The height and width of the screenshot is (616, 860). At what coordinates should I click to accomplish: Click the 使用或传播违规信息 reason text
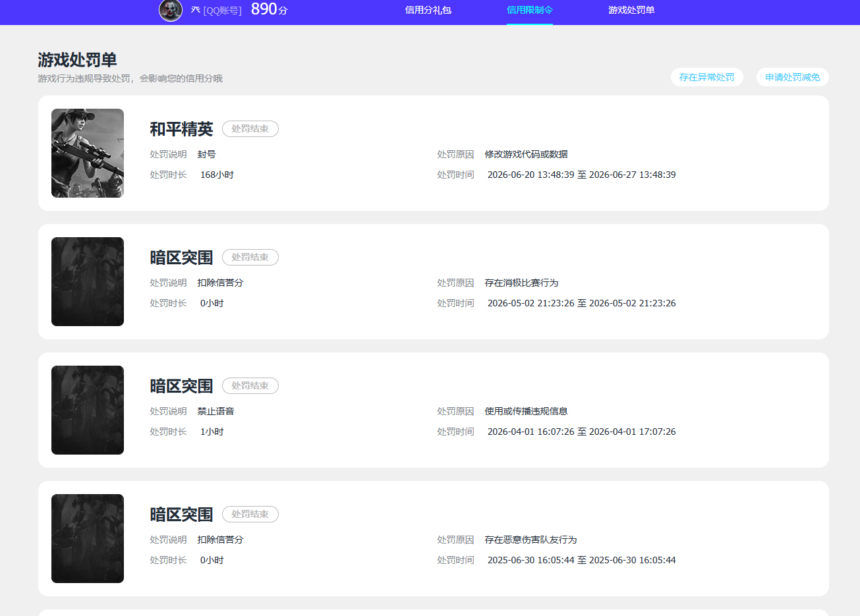(526, 411)
